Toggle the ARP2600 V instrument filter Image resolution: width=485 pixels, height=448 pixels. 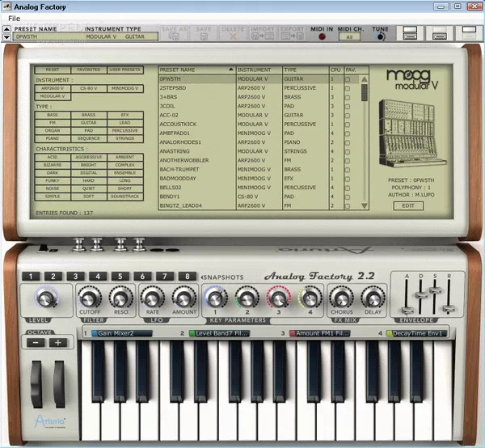click(53, 88)
